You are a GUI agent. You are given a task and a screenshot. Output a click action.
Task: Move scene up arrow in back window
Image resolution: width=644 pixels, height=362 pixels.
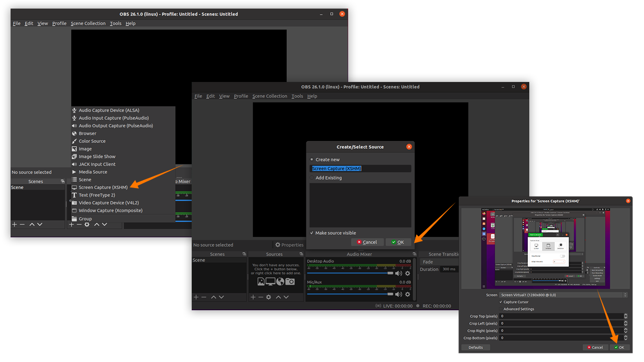[32, 224]
